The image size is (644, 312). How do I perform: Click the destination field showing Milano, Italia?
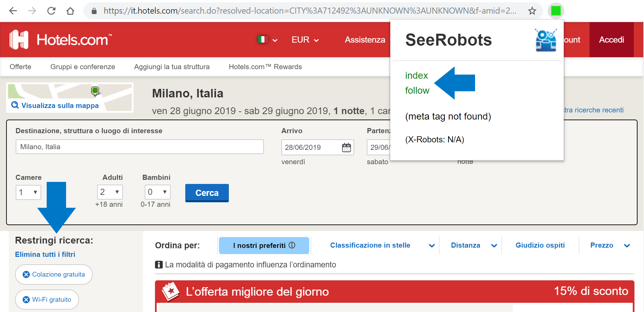coord(140,147)
